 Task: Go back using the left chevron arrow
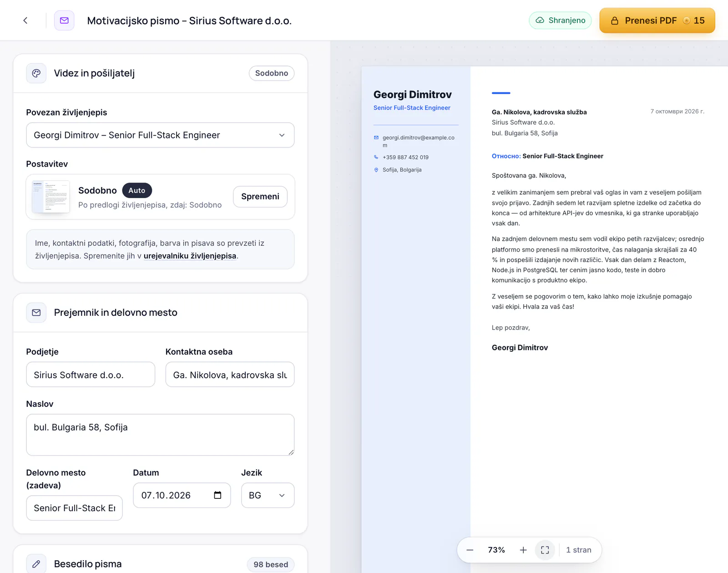click(25, 20)
